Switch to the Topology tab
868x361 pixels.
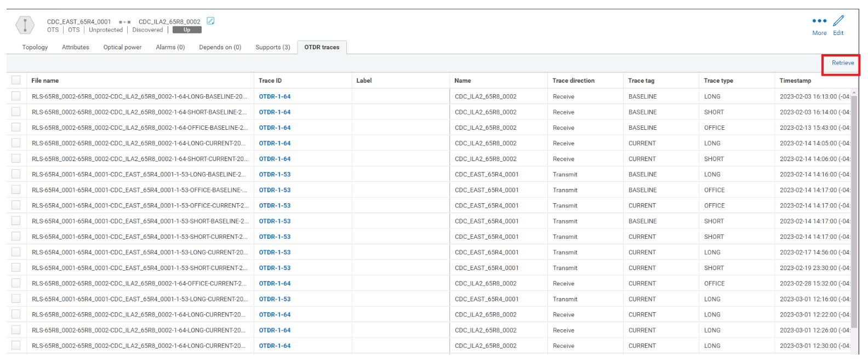click(x=35, y=47)
